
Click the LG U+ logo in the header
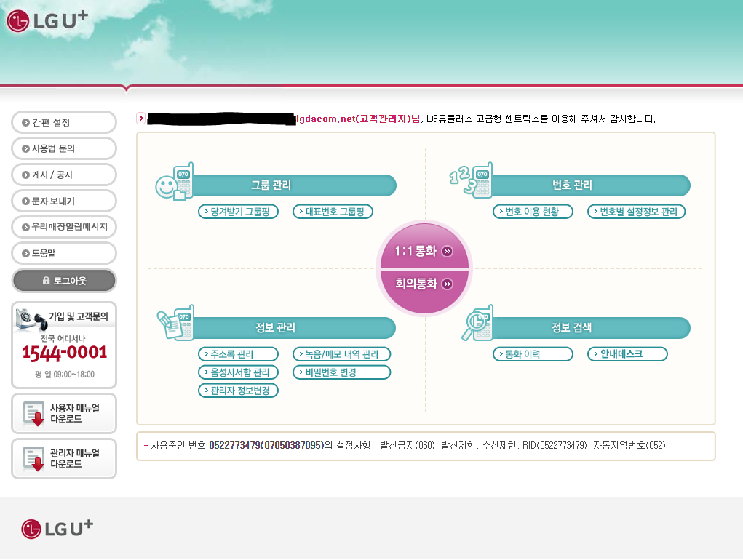coord(47,21)
